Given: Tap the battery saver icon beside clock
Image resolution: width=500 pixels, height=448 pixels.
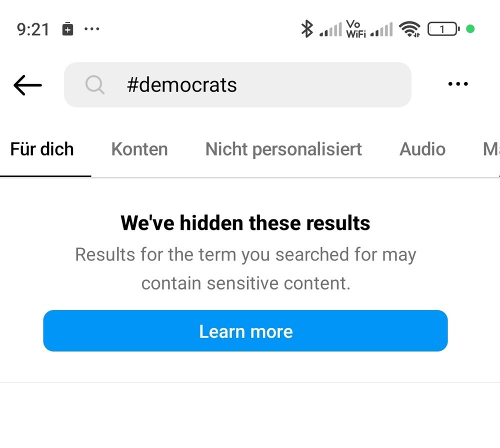Looking at the screenshot, I should click(67, 29).
